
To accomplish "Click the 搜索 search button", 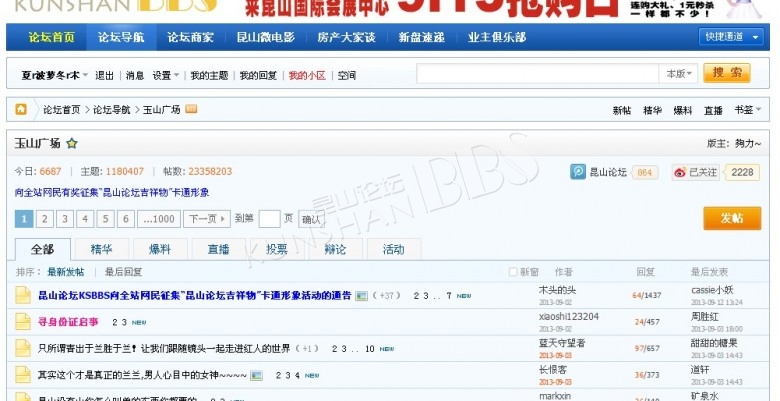I will 727,73.
